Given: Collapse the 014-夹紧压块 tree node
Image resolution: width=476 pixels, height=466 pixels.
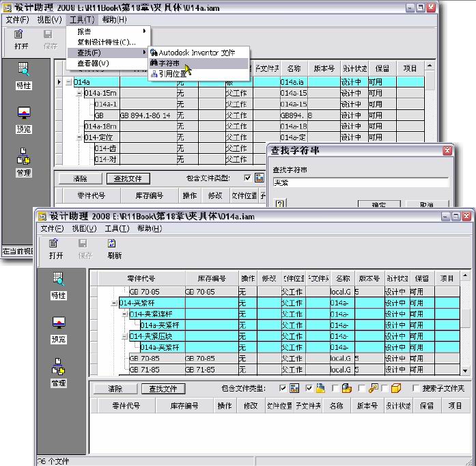Looking at the screenshot, I should tap(124, 336).
